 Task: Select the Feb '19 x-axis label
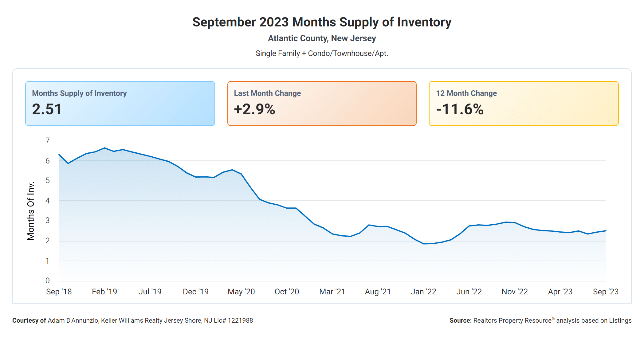coord(104,292)
